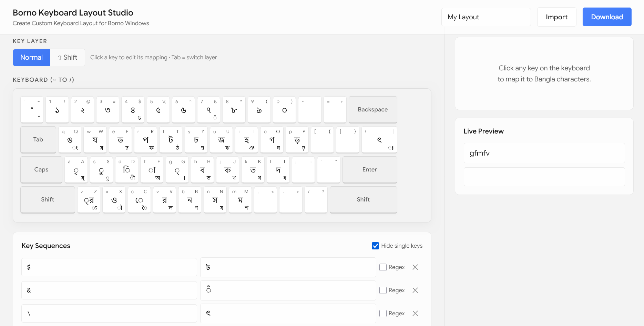This screenshot has height=326, width=644.
Task: Select the v key mapped to র
Action: (165, 200)
